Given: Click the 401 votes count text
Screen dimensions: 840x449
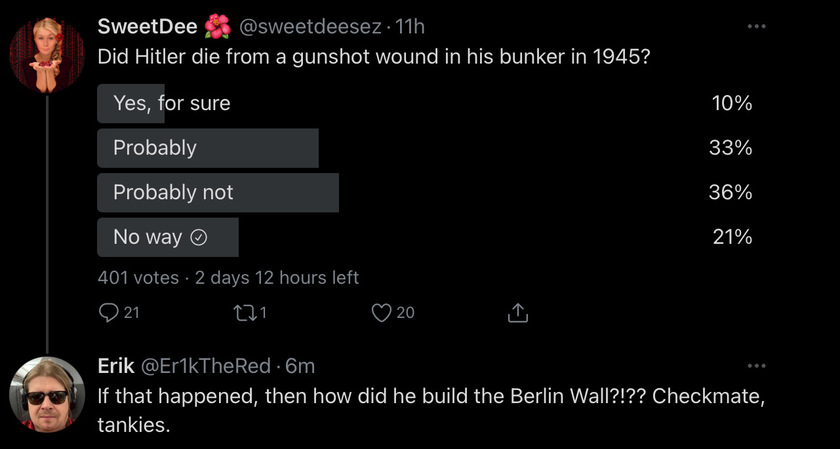Looking at the screenshot, I should pyautogui.click(x=138, y=278).
